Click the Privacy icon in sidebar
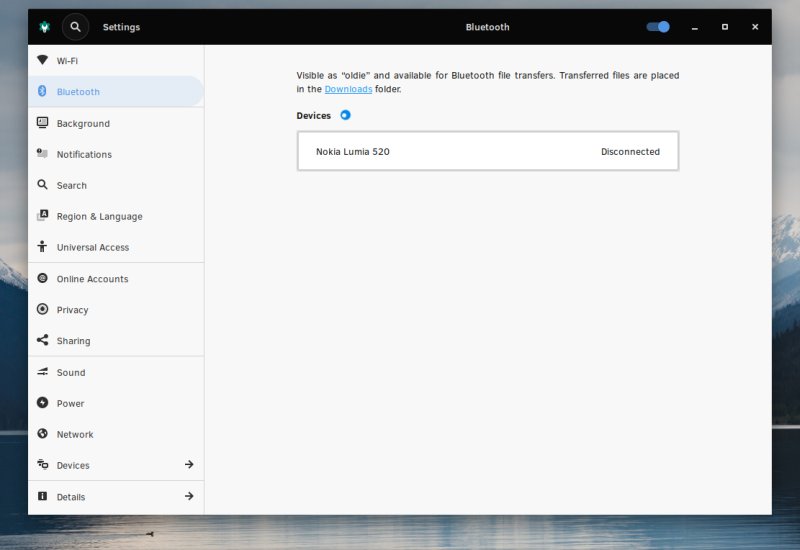This screenshot has height=550, width=800. click(42, 309)
